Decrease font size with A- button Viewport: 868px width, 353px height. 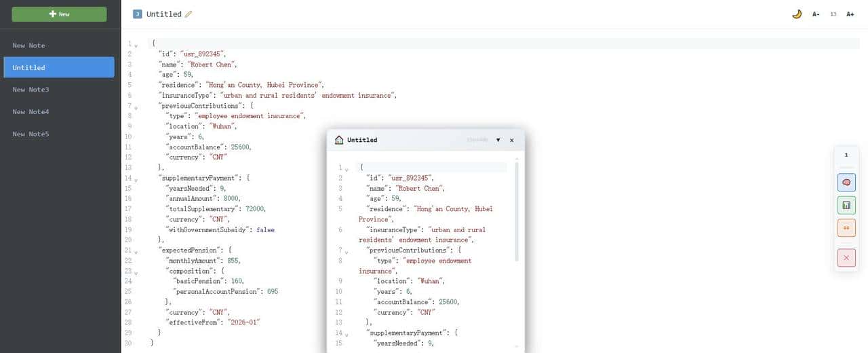[816, 14]
